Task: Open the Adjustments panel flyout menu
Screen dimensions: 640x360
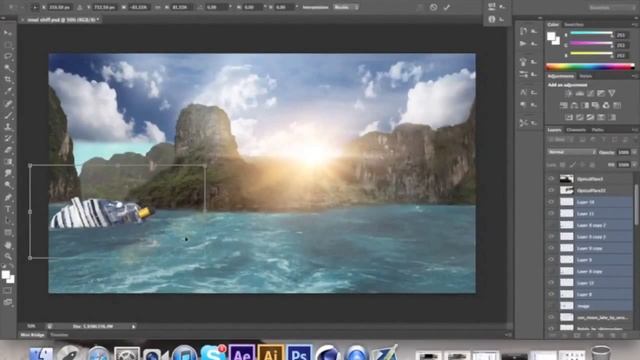Action: tap(634, 76)
